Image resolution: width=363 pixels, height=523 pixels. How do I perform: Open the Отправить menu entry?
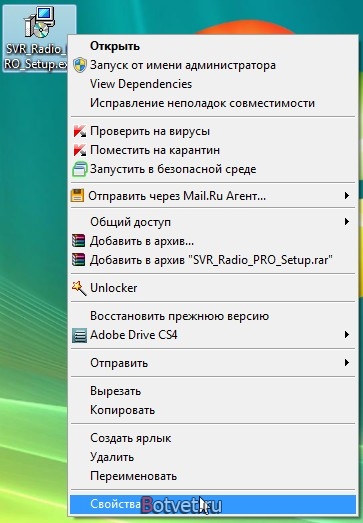(213, 363)
